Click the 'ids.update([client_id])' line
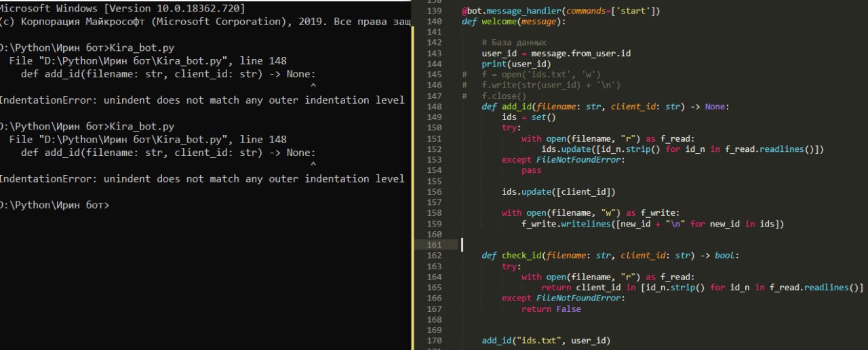The height and width of the screenshot is (350, 868). (559, 192)
